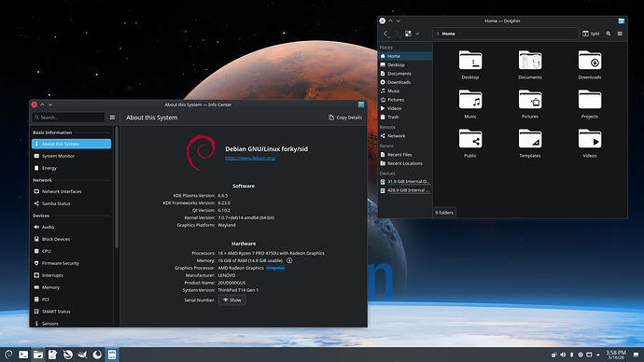Open CPU info page
644x362 pixels.
[x=71, y=251]
